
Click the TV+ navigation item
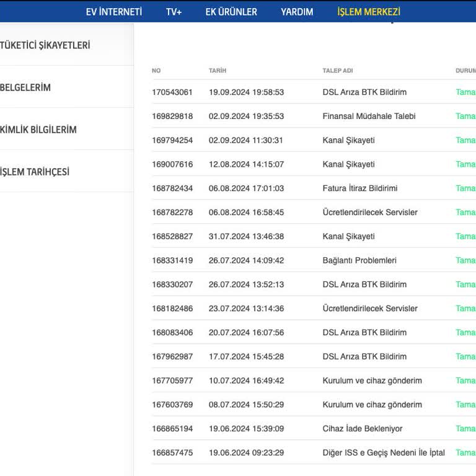pos(174,12)
